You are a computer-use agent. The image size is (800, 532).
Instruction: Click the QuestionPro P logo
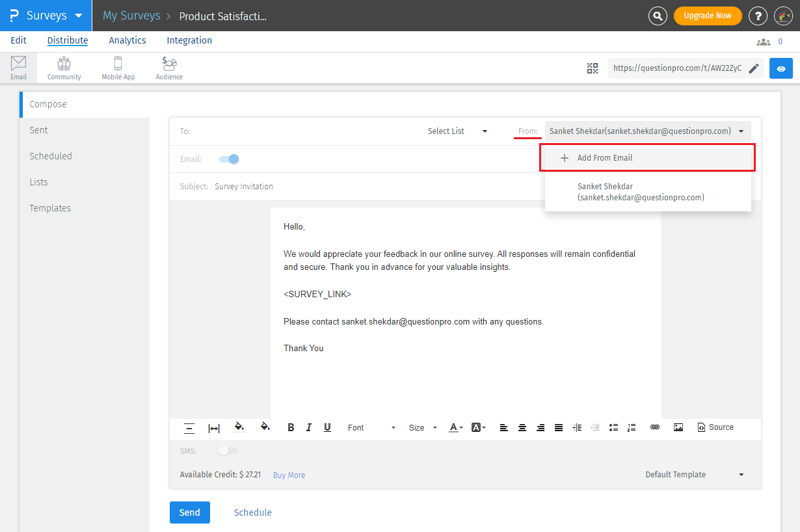pyautogui.click(x=14, y=16)
